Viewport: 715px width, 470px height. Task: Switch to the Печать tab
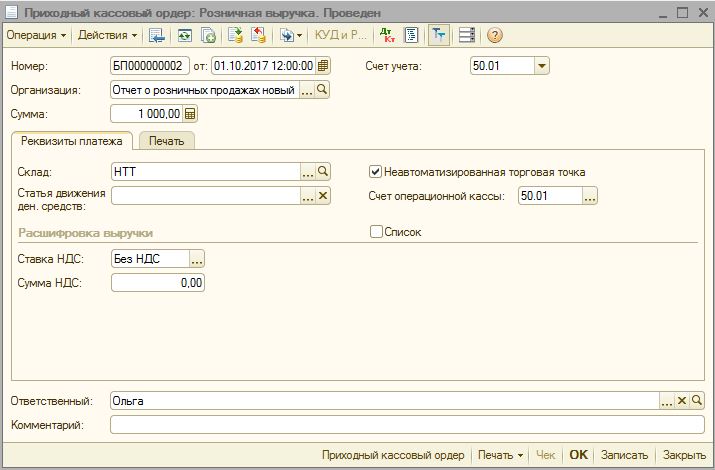166,141
